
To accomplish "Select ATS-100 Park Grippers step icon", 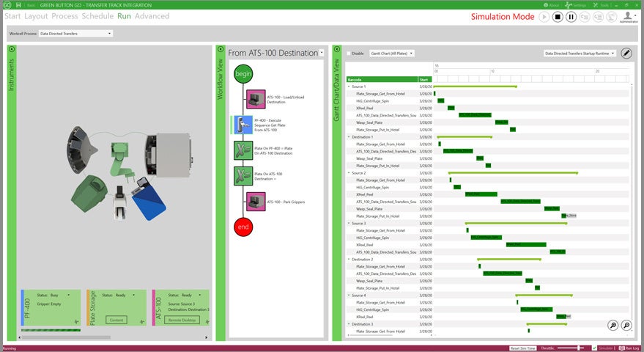I will point(256,202).
